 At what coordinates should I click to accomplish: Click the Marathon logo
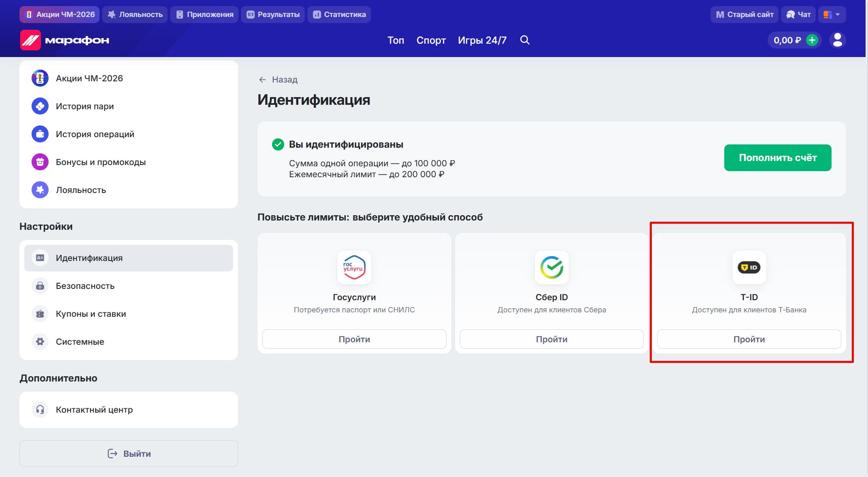pyautogui.click(x=65, y=40)
